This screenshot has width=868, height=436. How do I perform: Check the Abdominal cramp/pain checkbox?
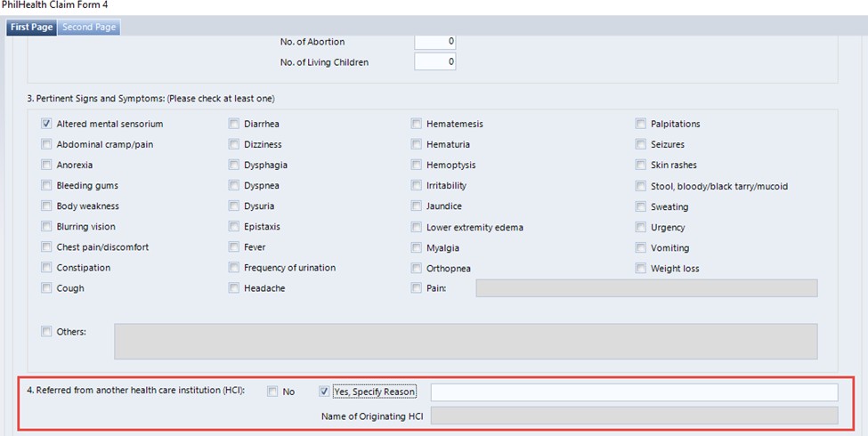click(47, 145)
